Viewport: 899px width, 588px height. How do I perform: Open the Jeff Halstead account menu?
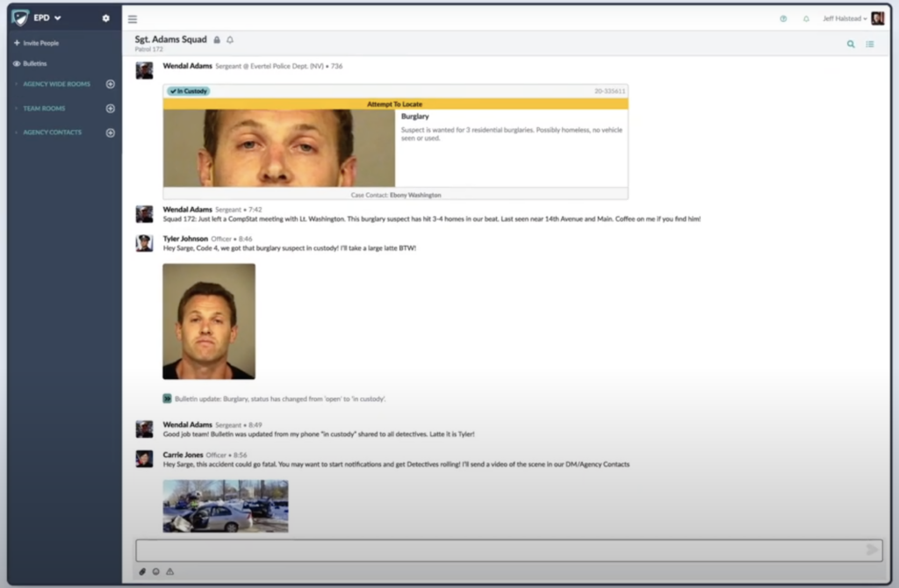click(845, 17)
